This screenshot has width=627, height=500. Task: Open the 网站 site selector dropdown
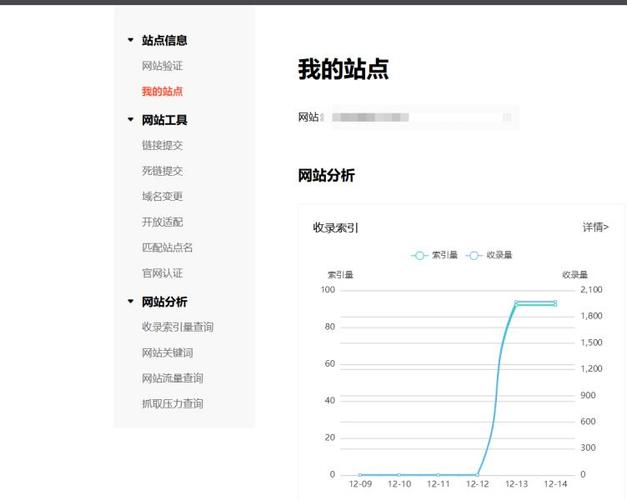(425, 117)
